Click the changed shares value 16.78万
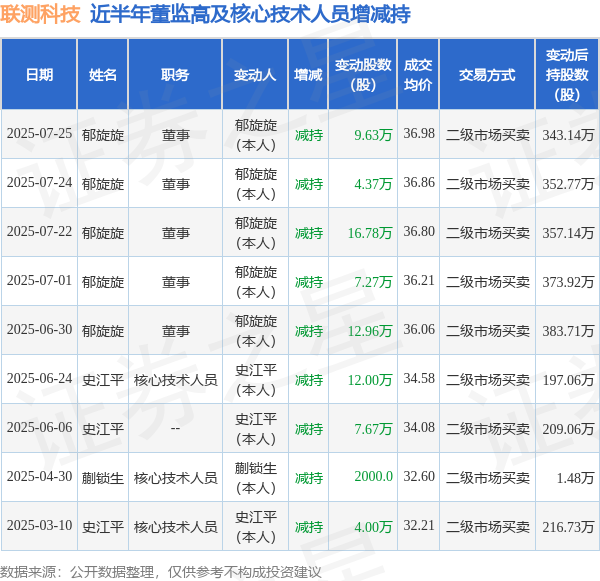This screenshot has height=581, width=600. 370,233
